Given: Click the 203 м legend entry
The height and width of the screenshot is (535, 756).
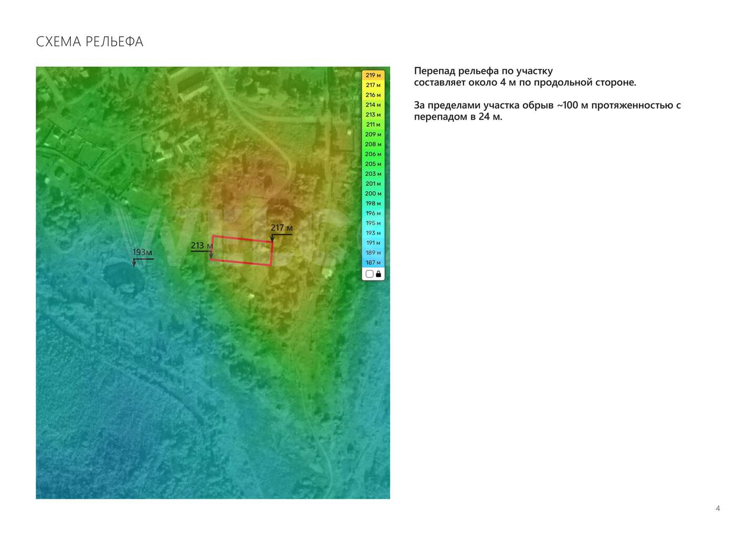Looking at the screenshot, I should [373, 174].
